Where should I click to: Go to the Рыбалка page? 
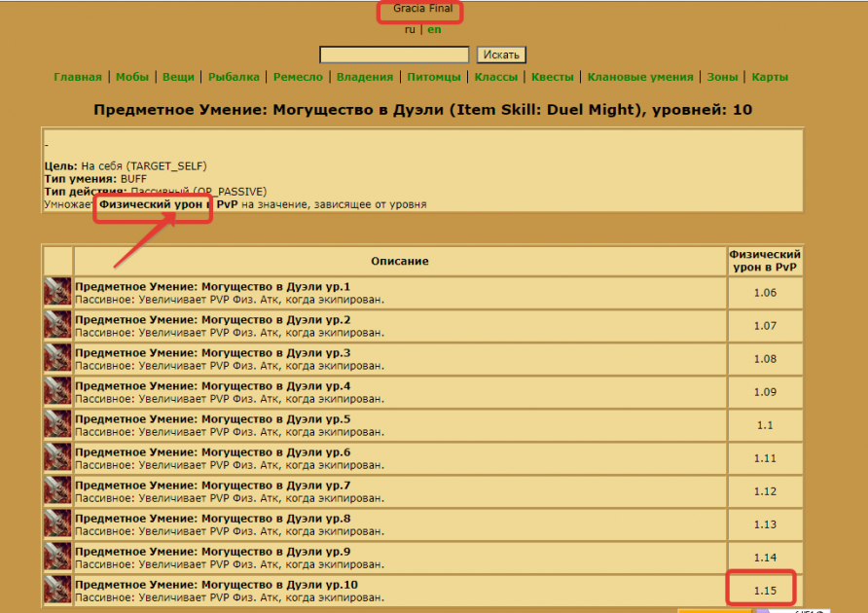tap(234, 77)
